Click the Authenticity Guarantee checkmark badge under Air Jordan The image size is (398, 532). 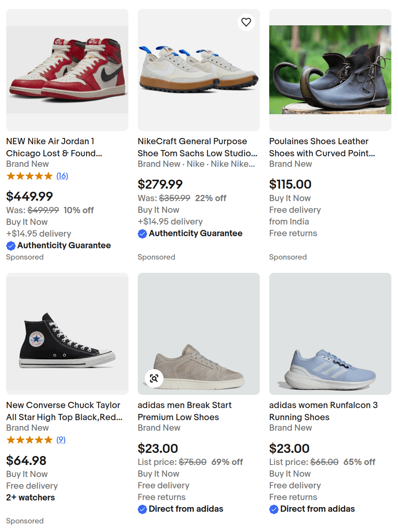pyautogui.click(x=11, y=246)
